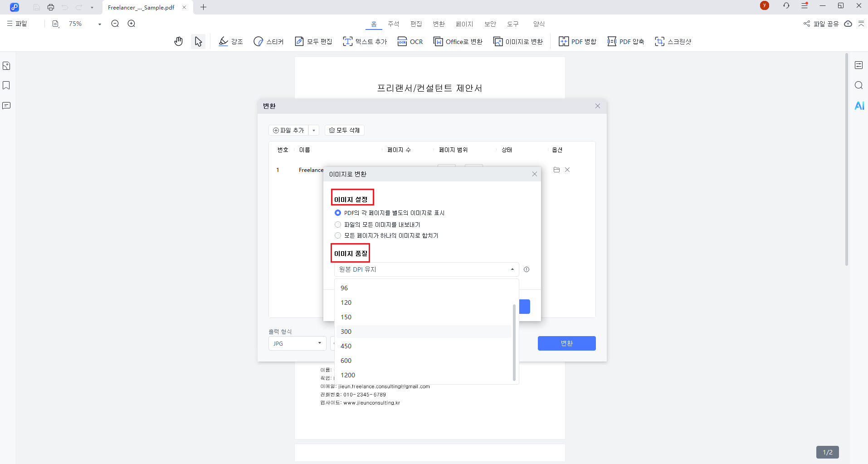Switch to the hand pan tool
The width and height of the screenshot is (868, 464).
(x=178, y=41)
